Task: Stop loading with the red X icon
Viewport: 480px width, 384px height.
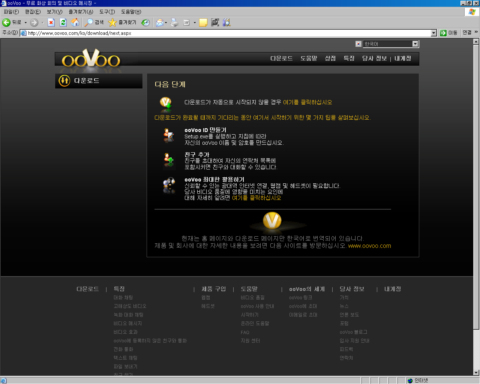Action: [51, 22]
